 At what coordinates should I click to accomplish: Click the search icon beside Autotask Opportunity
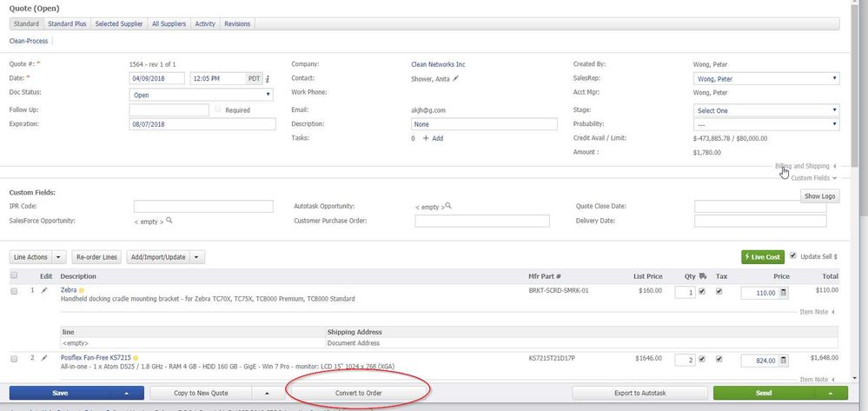[x=450, y=207]
